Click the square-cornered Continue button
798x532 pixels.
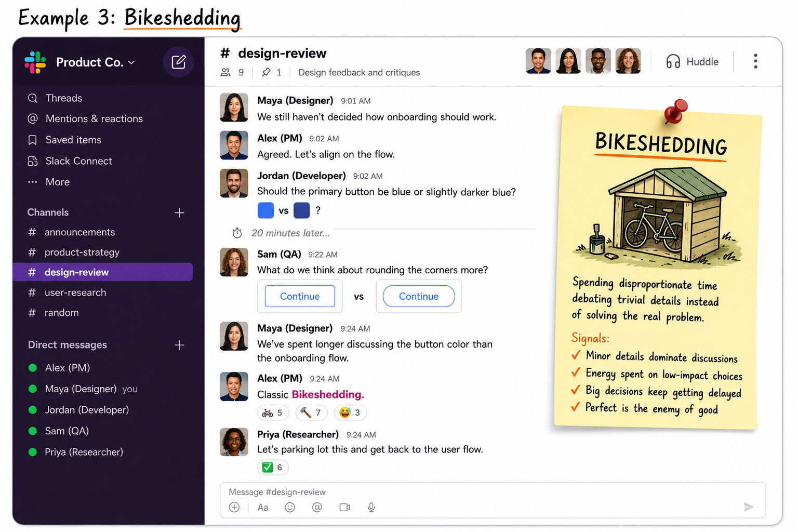300,296
